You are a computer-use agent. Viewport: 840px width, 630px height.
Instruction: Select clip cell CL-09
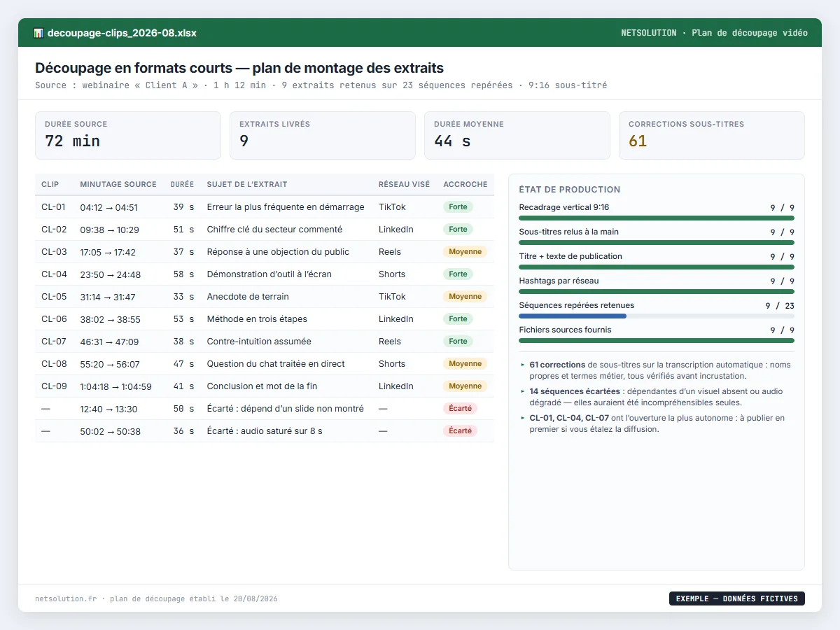pyautogui.click(x=54, y=386)
